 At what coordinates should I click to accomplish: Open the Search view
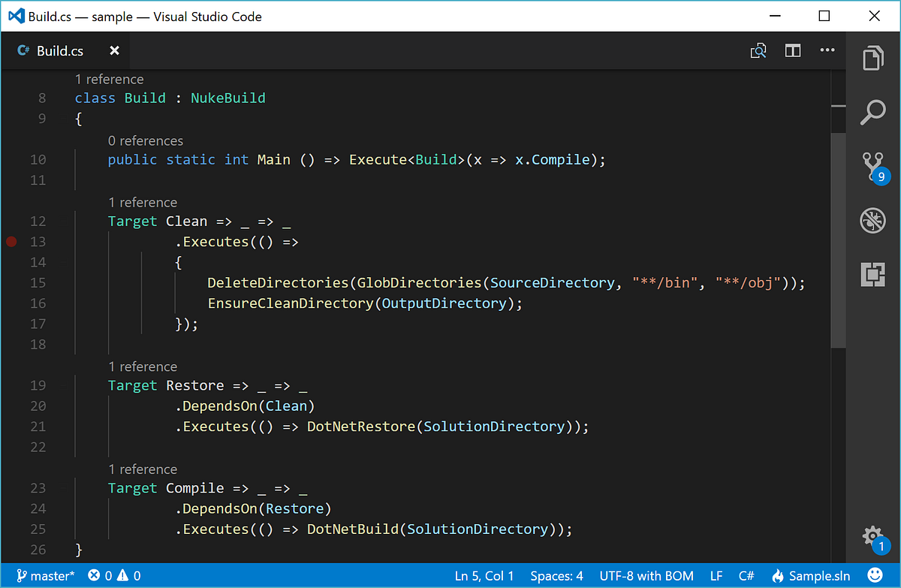tap(872, 112)
